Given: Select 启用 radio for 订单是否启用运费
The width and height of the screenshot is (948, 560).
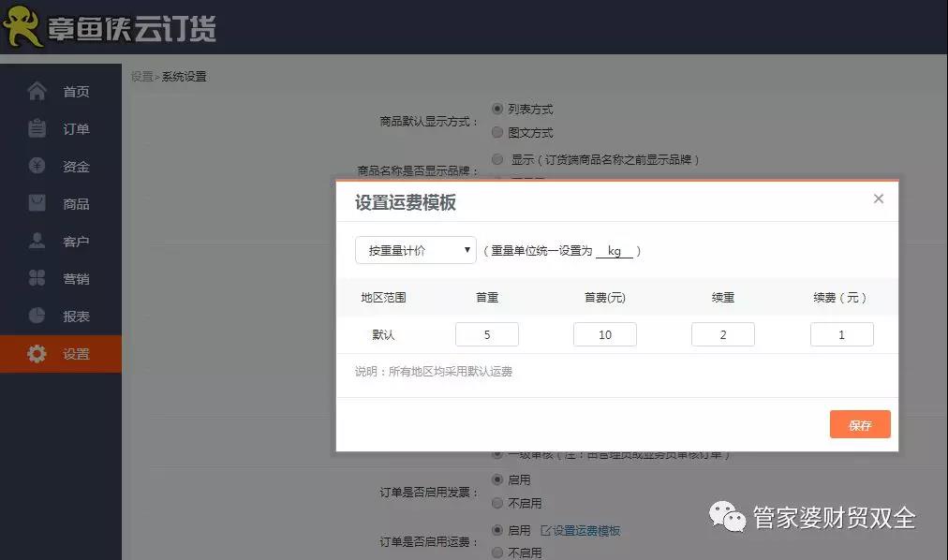Looking at the screenshot, I should 497,530.
